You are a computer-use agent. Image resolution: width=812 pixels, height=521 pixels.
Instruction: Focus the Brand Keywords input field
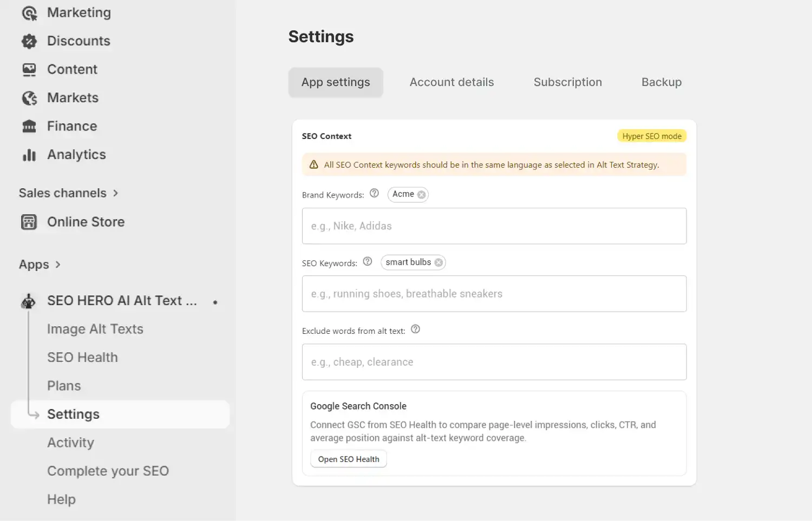(x=494, y=226)
